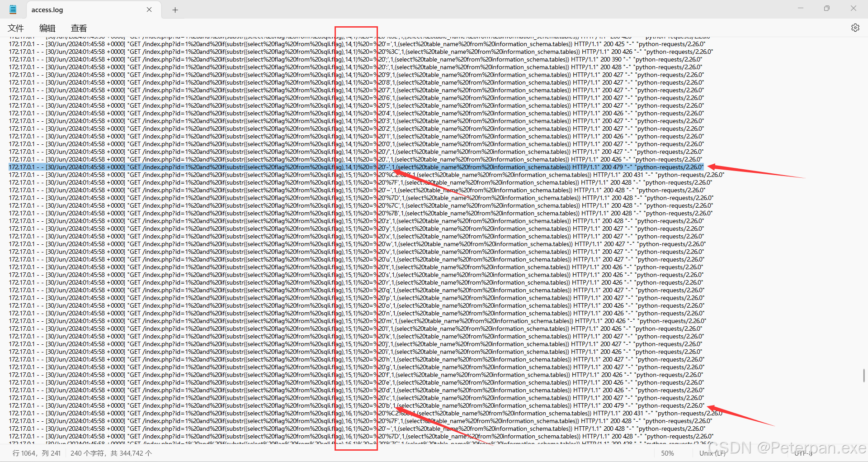868x462 pixels.
Task: Open the 查看 menu
Action: click(x=79, y=28)
